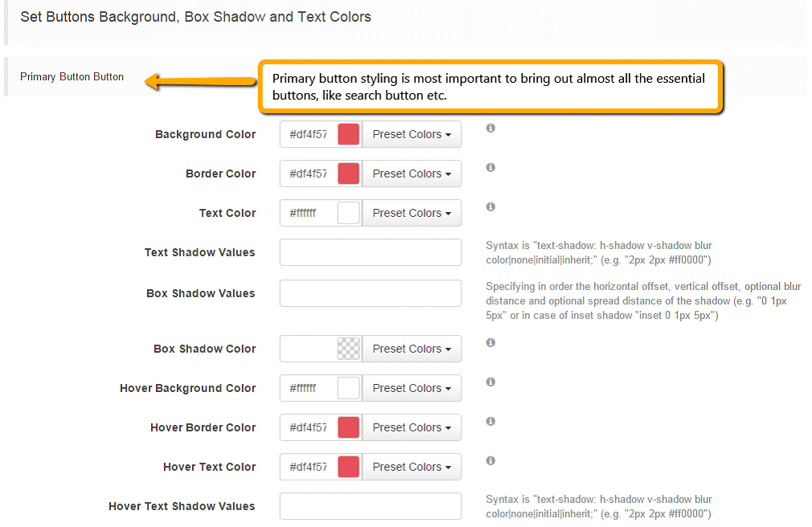Open Preset Colors for Box Shadow Color
This screenshot has width=812, height=527.
point(412,349)
